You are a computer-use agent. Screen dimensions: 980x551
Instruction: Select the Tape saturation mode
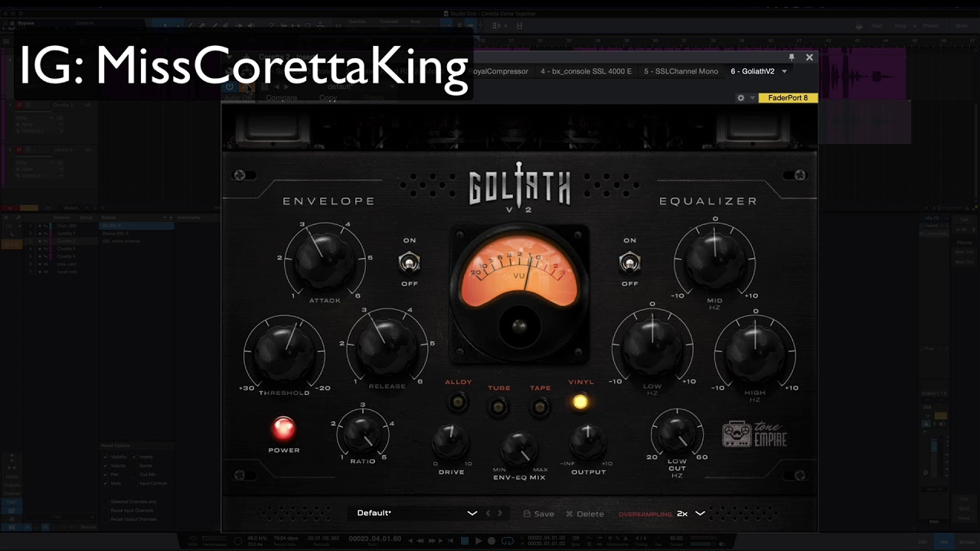540,406
